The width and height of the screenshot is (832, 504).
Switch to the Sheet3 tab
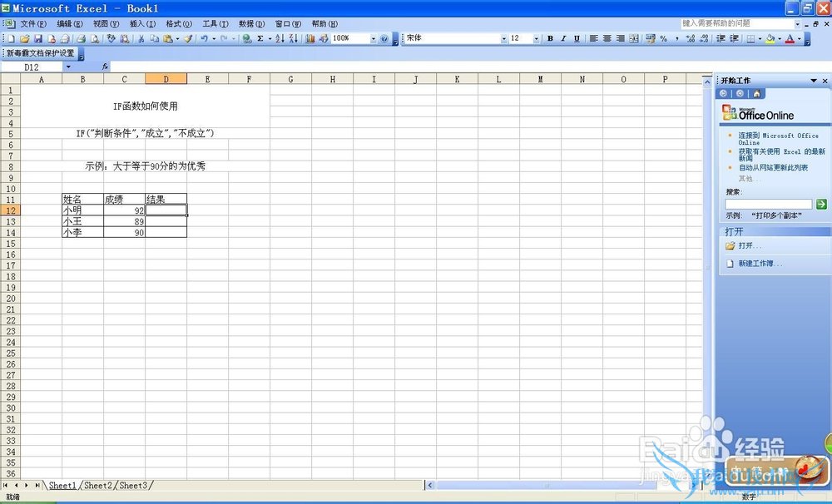click(134, 486)
